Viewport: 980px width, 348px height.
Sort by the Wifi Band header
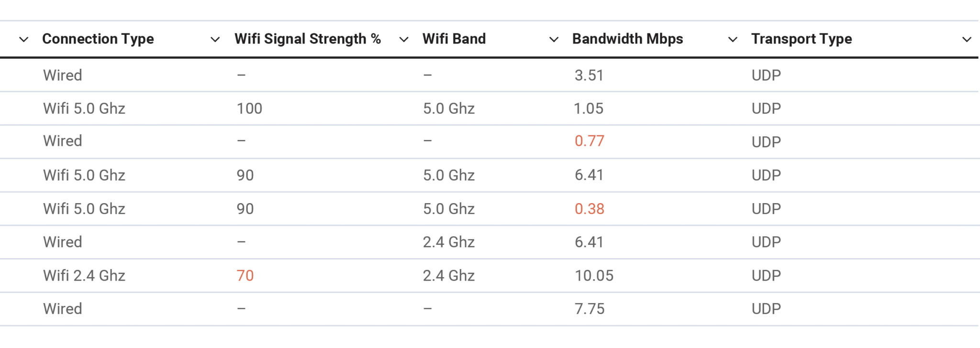(454, 39)
